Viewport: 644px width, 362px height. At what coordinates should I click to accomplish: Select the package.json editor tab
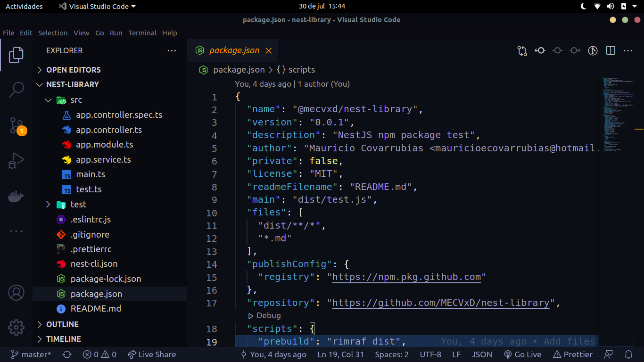pos(233,50)
